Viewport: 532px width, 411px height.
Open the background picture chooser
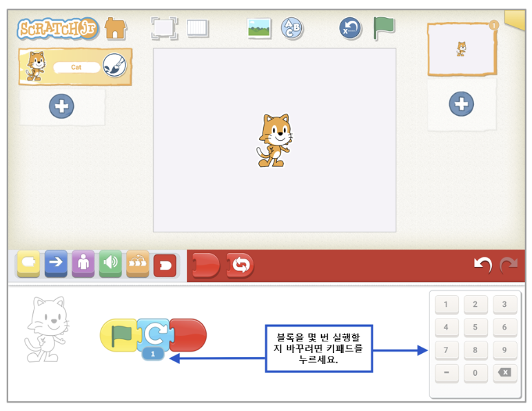tap(259, 28)
